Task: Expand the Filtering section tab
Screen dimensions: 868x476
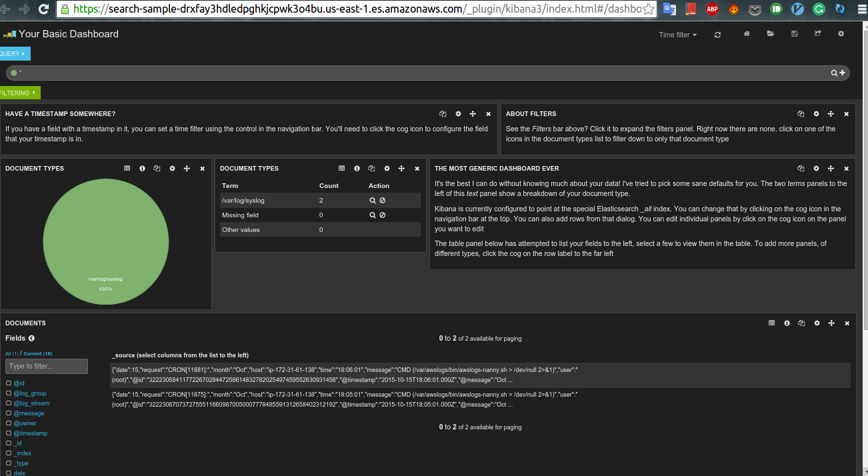Action: [19, 93]
